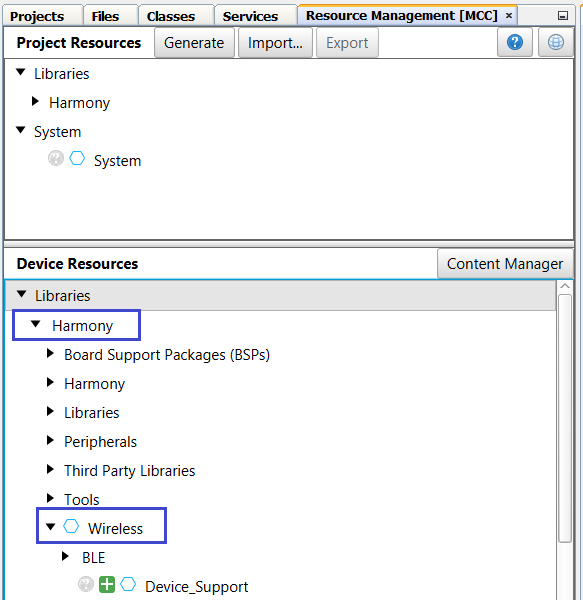Collapse the Wireless tree node

point(50,527)
